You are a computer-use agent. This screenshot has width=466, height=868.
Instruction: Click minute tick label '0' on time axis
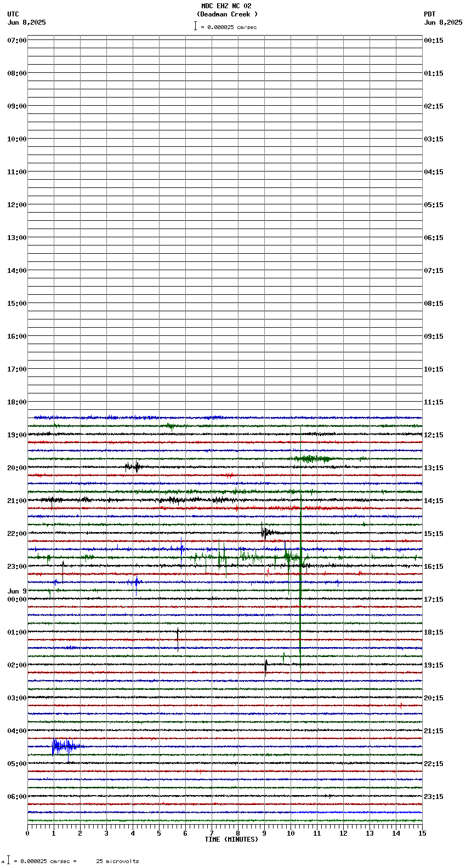[27, 833]
